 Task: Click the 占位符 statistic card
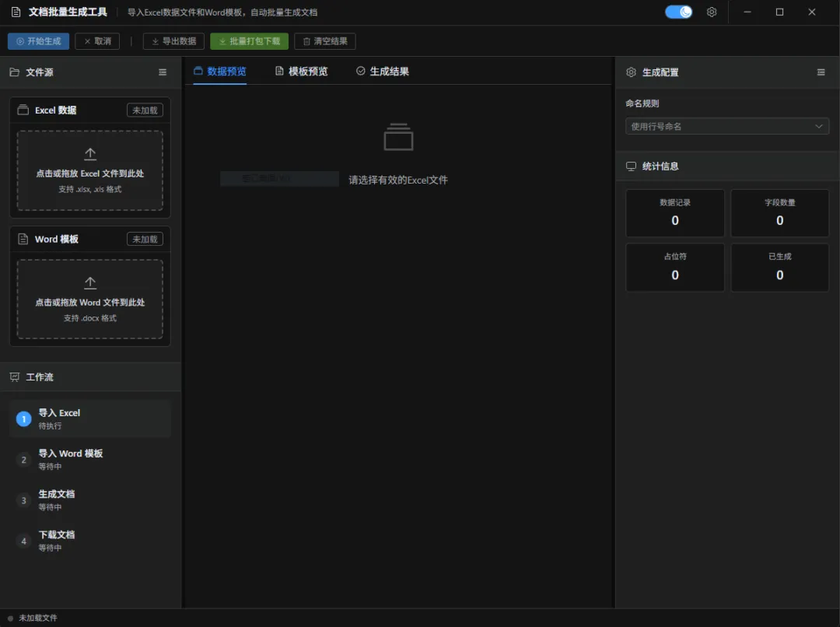pos(675,268)
